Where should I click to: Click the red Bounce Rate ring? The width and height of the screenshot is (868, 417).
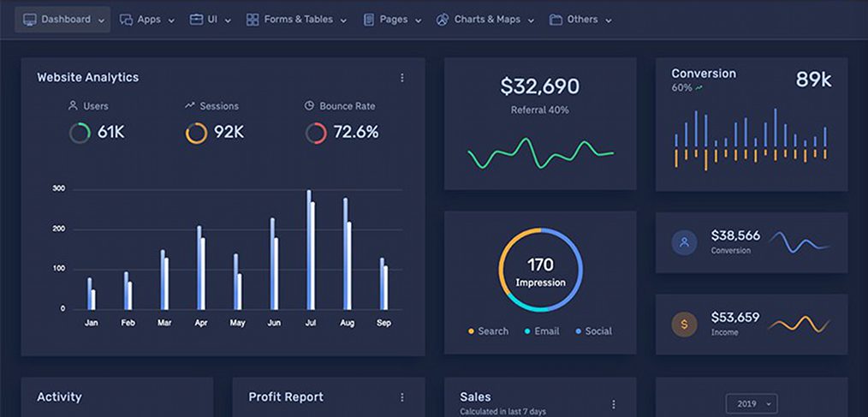pyautogui.click(x=316, y=134)
